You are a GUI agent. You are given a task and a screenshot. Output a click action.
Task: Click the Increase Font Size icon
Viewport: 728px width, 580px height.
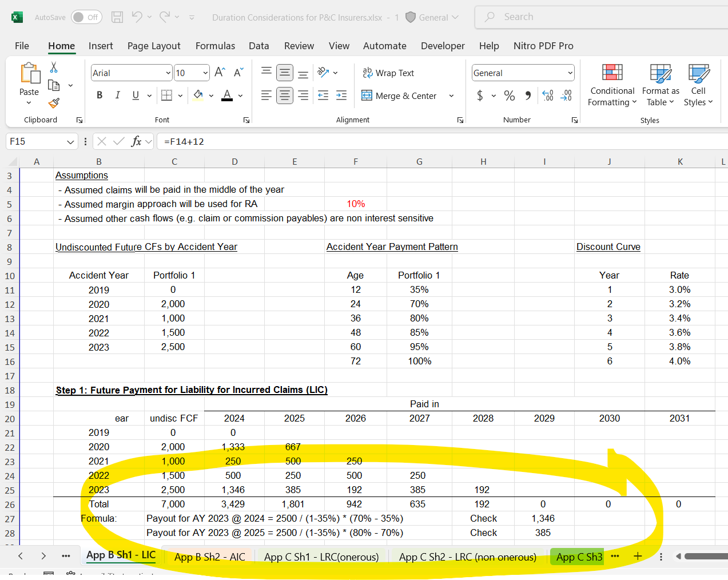pos(220,73)
